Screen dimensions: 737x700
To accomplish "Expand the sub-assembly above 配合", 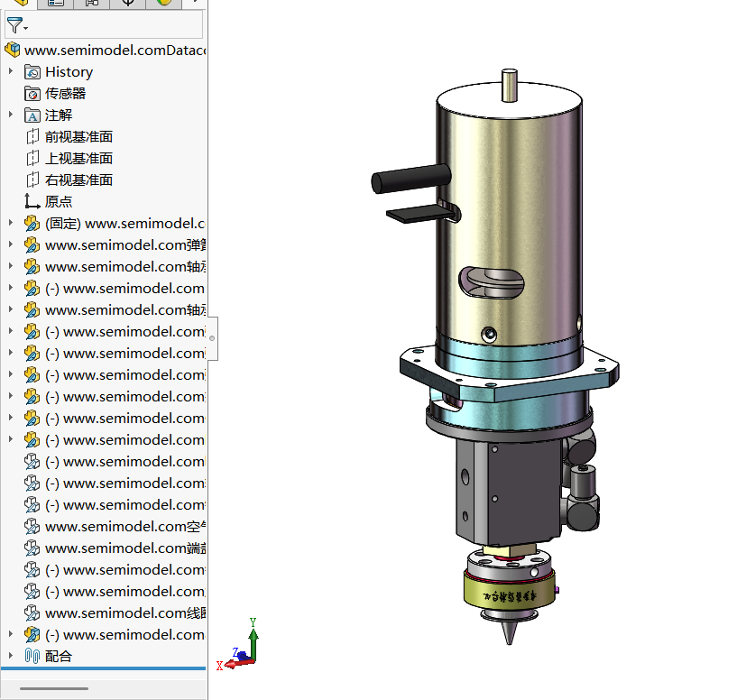I will click(10, 634).
